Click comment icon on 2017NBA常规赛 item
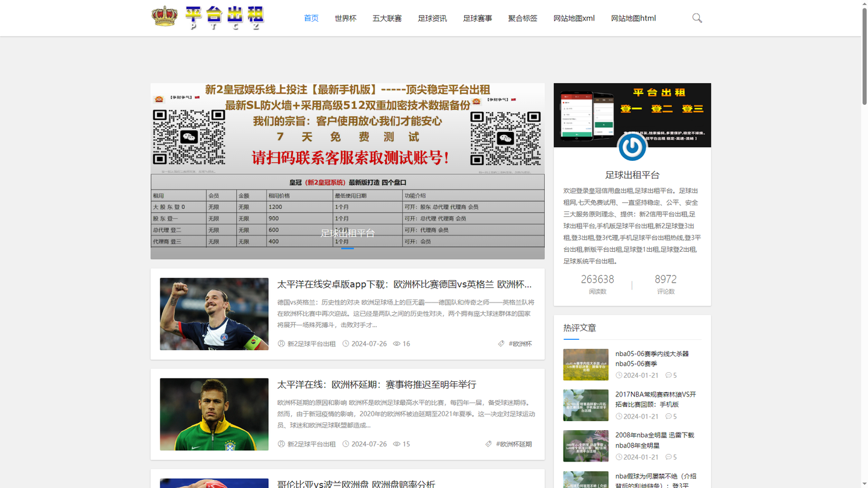 coord(668,416)
